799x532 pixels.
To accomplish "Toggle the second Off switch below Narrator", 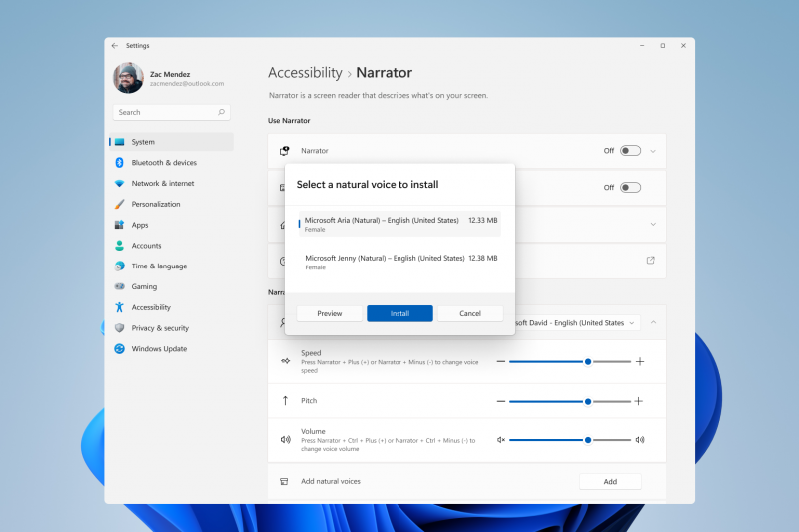I will [630, 188].
